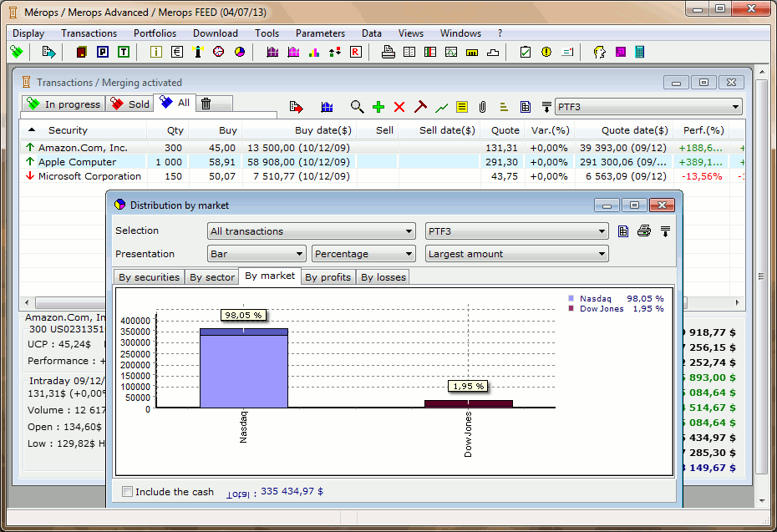Open the Download menu
Image resolution: width=777 pixels, height=532 pixels.
pos(216,33)
